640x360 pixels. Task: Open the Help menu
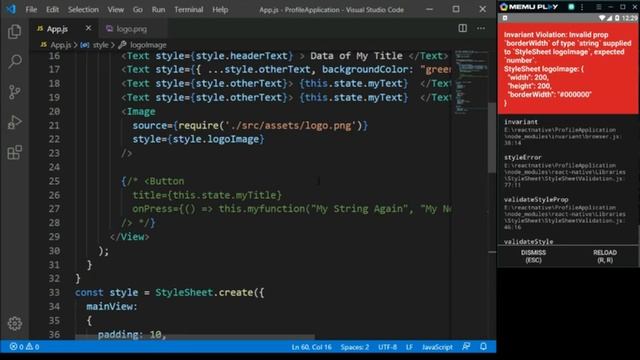click(x=220, y=9)
